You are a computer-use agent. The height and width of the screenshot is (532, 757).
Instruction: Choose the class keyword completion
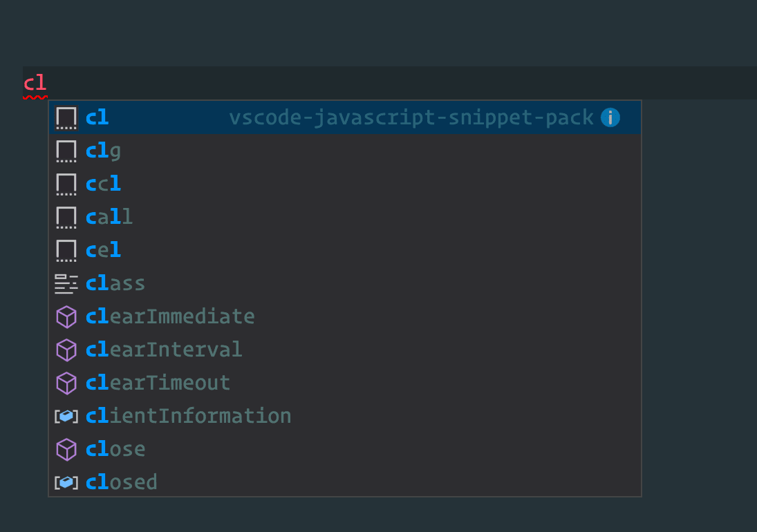[115, 283]
